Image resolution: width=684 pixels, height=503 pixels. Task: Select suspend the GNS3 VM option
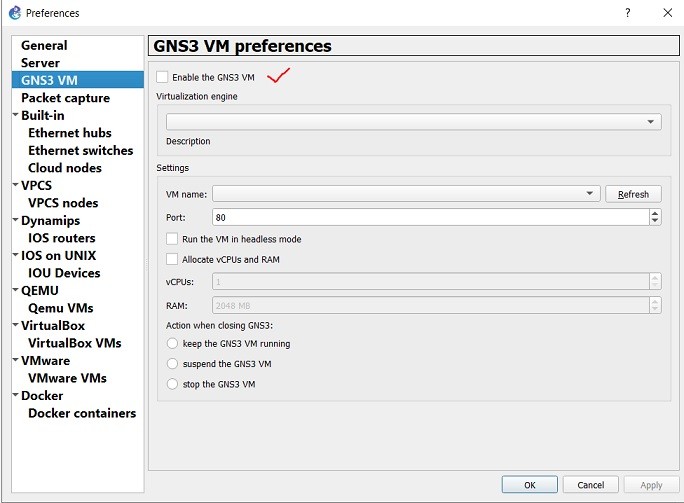coord(172,363)
